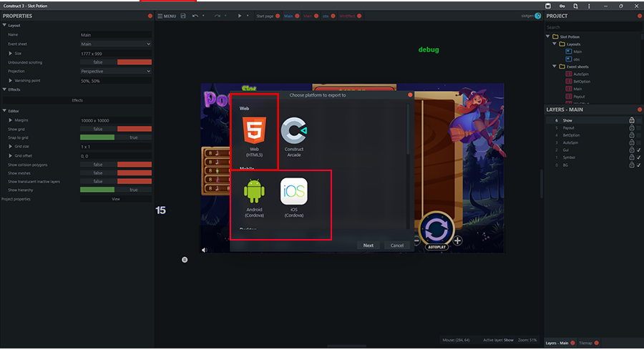Collapse the Layouts folder
Viewport: 644px width, 350px height.
click(555, 44)
